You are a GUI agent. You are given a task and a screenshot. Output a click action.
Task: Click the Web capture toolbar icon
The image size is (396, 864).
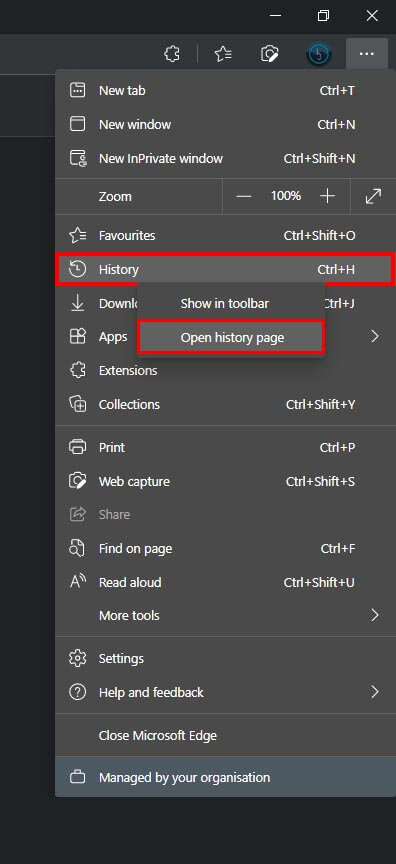[269, 54]
